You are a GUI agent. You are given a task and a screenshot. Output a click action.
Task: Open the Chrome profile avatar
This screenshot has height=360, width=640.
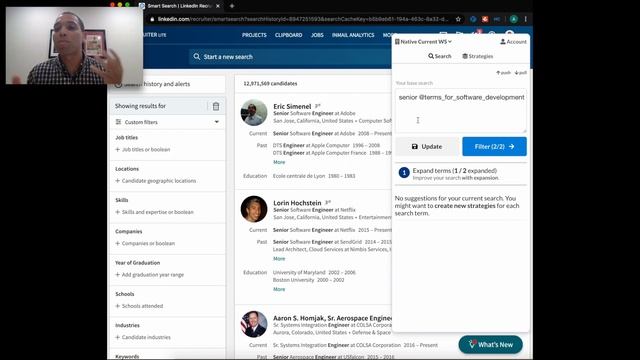pyautogui.click(x=514, y=19)
